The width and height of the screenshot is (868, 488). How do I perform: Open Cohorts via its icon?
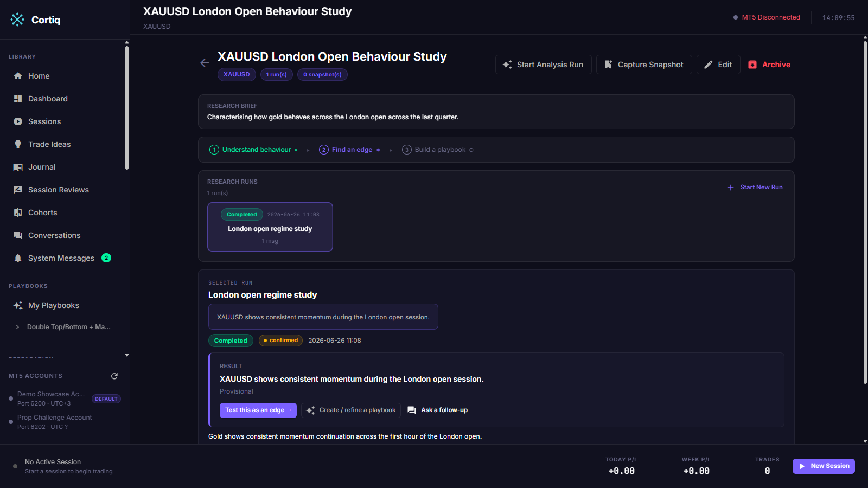pos(18,213)
